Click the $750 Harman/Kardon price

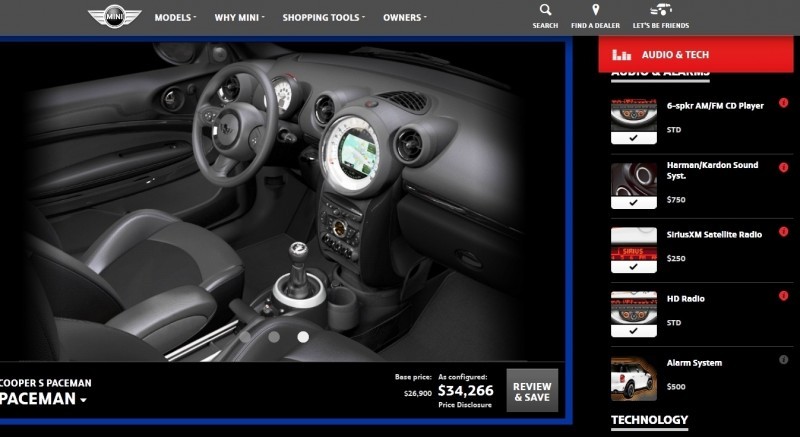pos(676,200)
